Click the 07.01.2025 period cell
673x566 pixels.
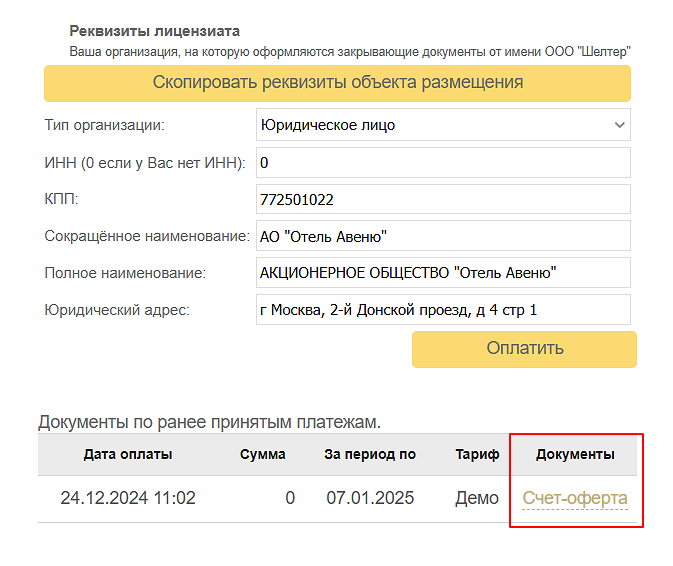370,498
